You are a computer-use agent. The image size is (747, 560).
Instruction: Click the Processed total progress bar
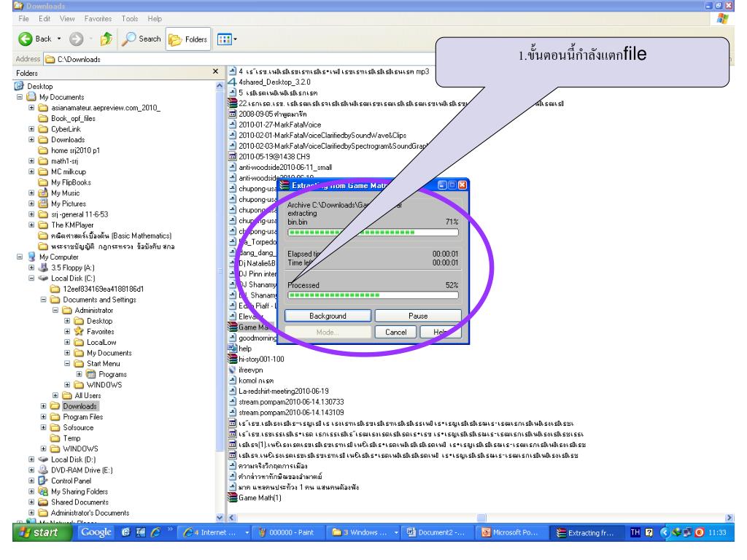pos(373,295)
